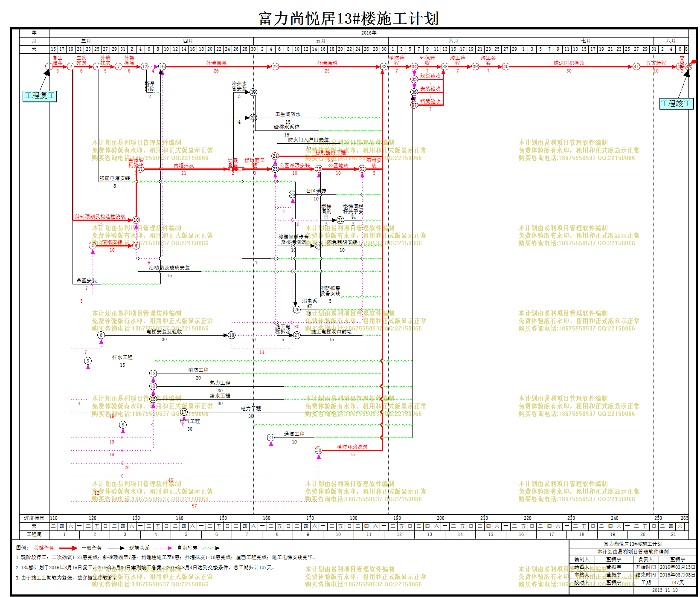
Task: Select node 6 at 电梯安装及验收 start
Action: tap(101, 335)
